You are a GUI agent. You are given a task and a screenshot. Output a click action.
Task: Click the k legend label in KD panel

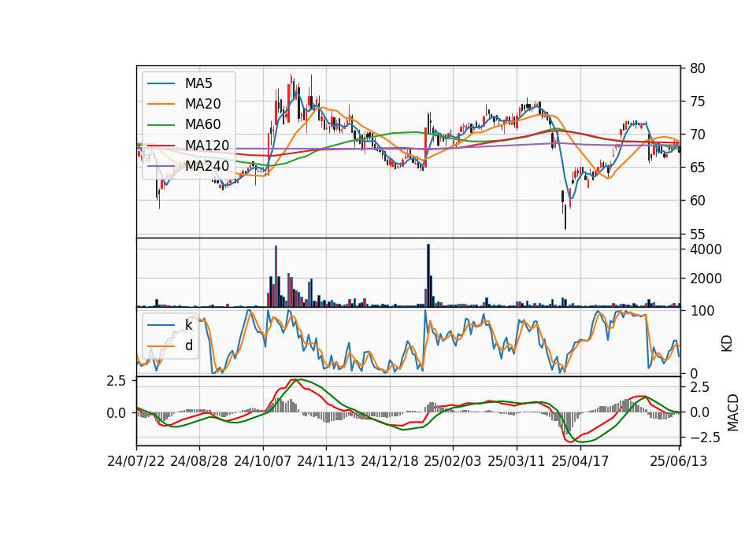(x=188, y=325)
